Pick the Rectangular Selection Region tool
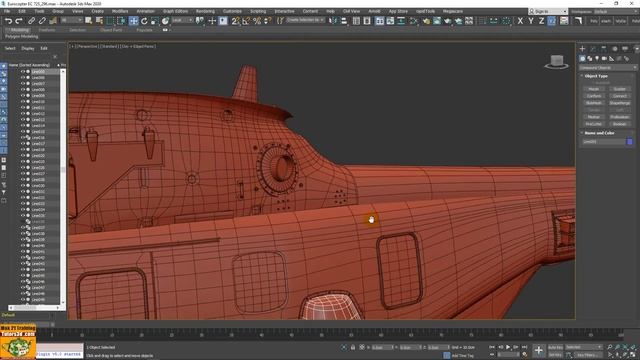 coord(110,21)
